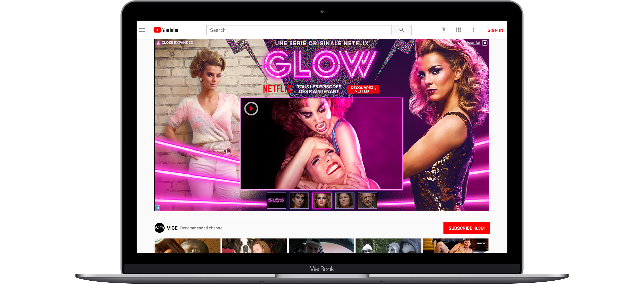Image resolution: width=644 pixels, height=284 pixels.
Task: Click the GLOW neon title banner
Action: pos(320,64)
